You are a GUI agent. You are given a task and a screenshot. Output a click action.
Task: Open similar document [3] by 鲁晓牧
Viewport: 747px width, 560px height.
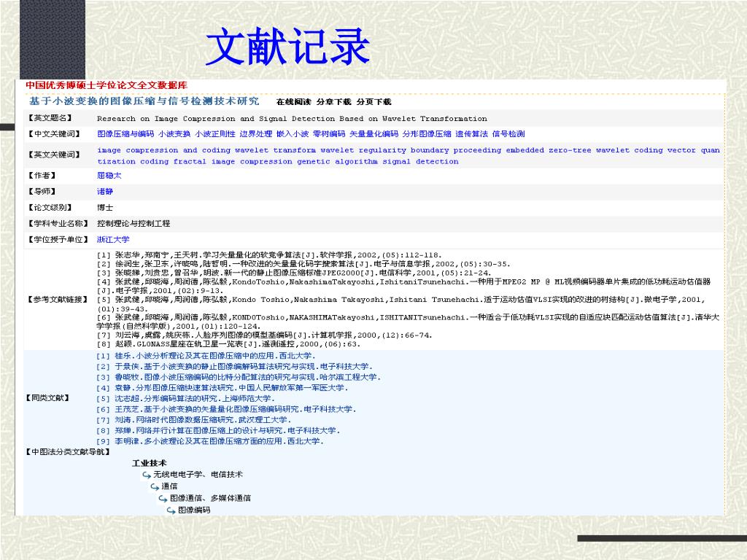pyautogui.click(x=239, y=377)
